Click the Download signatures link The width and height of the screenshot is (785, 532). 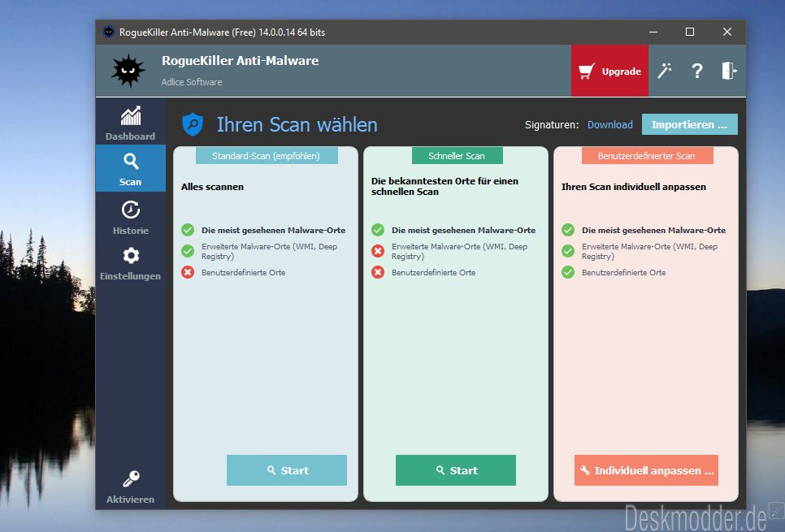pyautogui.click(x=609, y=124)
